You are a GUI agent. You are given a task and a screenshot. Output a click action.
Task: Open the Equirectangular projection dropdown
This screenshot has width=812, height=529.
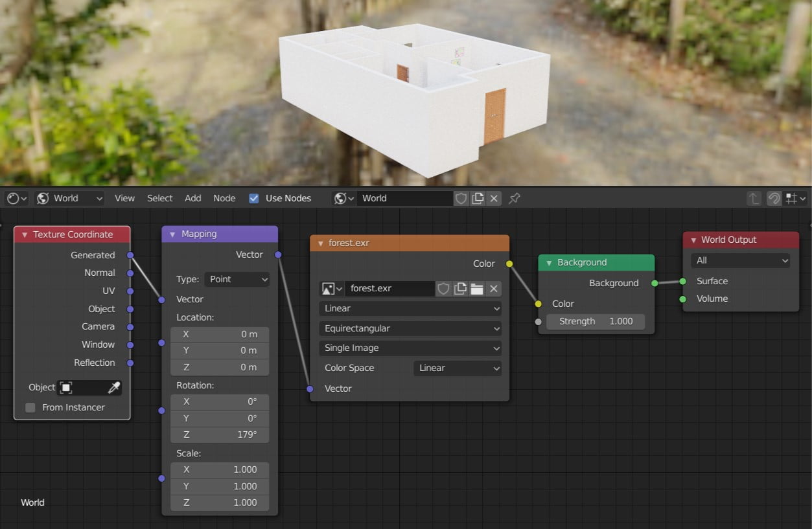coord(410,328)
